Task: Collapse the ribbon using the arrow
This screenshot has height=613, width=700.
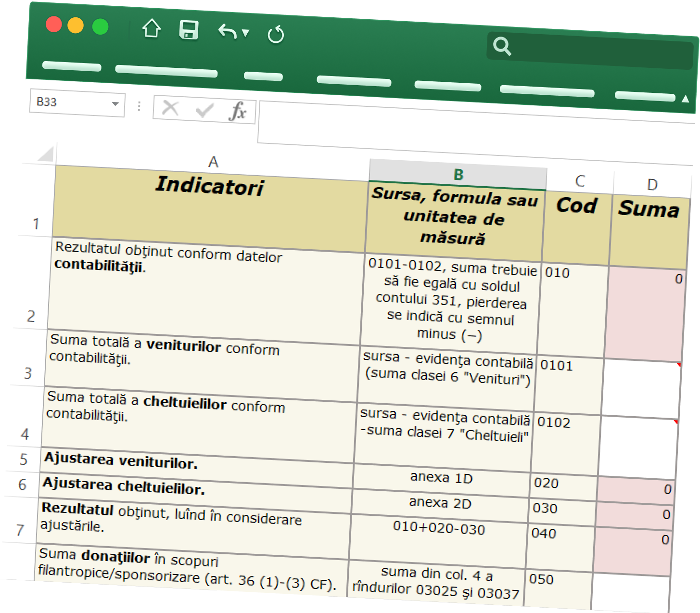Action: click(x=685, y=99)
